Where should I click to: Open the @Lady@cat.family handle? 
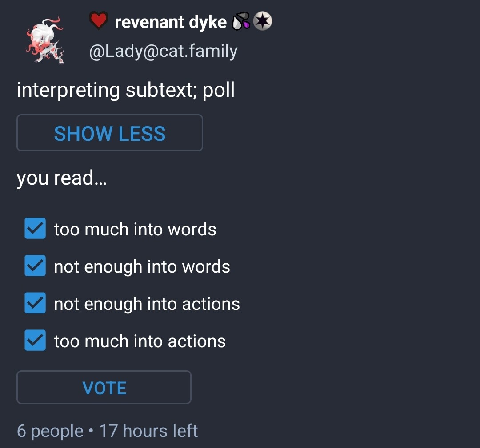(x=163, y=51)
